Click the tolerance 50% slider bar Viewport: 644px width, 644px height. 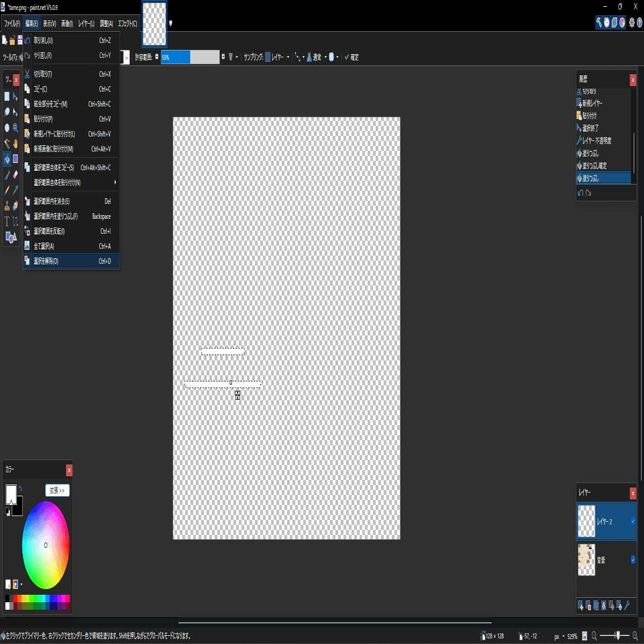click(190, 57)
